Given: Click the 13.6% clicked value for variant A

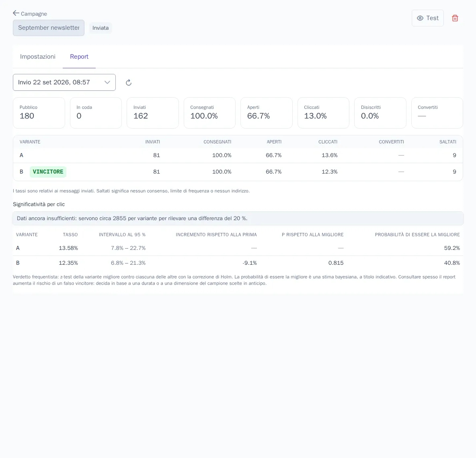Looking at the screenshot, I should point(330,155).
